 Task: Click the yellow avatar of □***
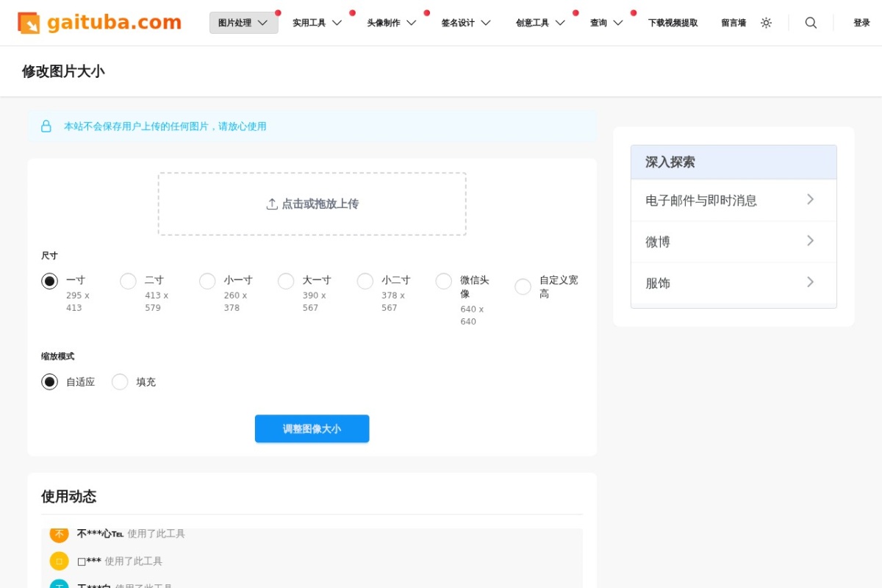click(59, 561)
